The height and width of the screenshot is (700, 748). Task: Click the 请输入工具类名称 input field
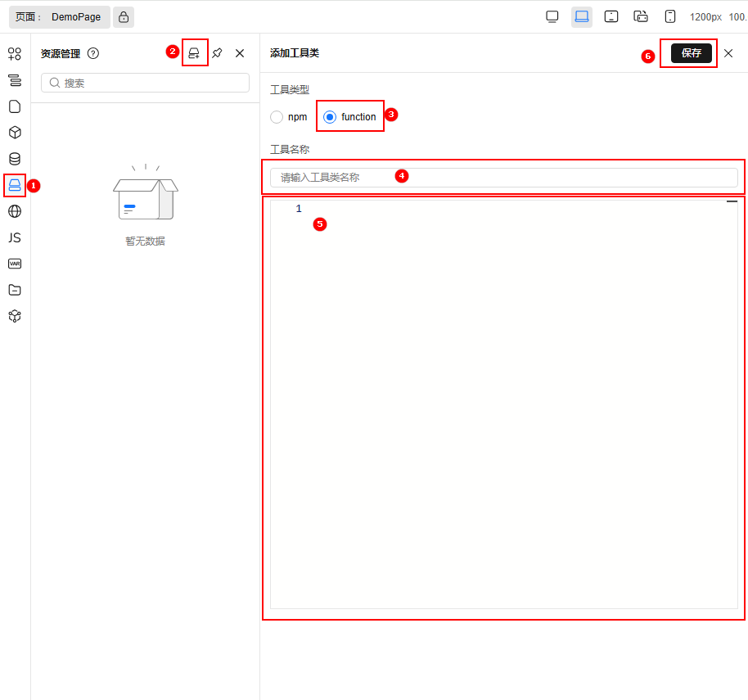pyautogui.click(x=505, y=176)
